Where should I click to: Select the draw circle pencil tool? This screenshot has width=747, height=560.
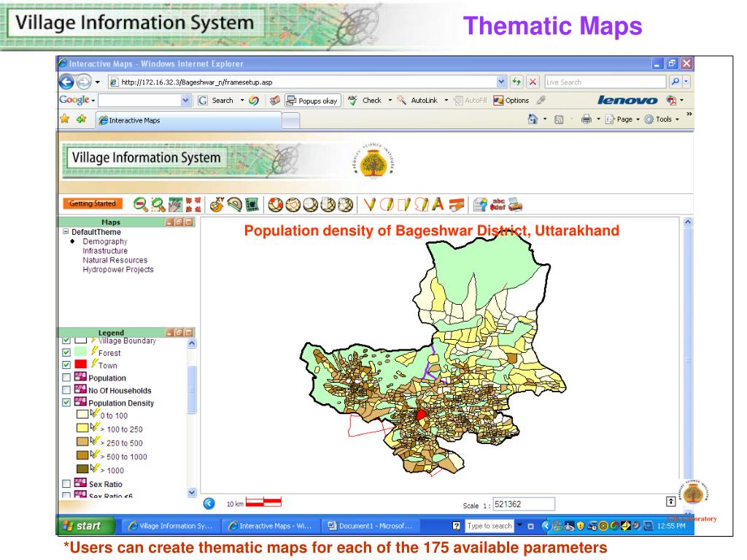pos(387,205)
